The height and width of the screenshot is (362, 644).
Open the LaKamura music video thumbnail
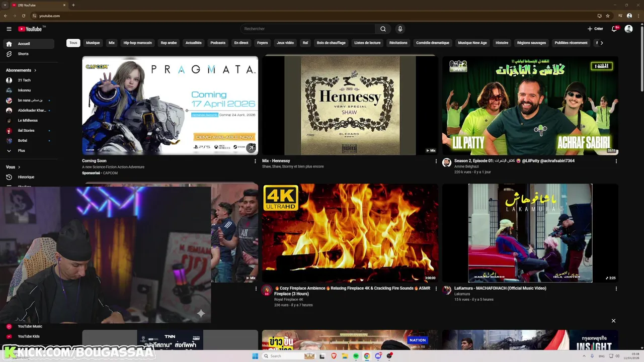coord(530,233)
